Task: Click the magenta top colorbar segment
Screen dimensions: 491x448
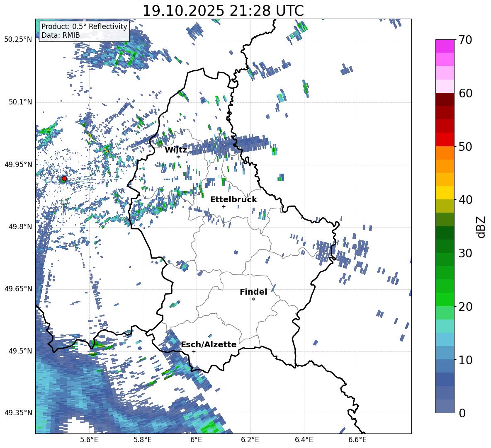Action: pos(445,46)
